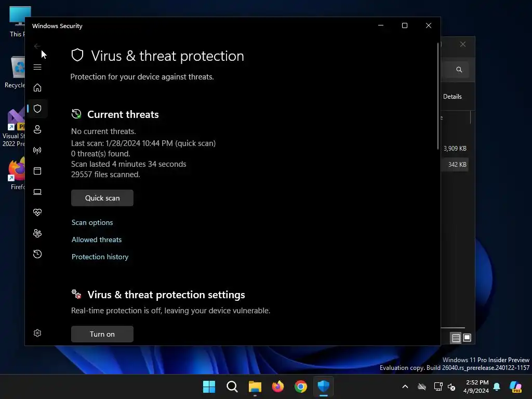532x399 pixels.
Task: Click the Windows Security vertical scrollbar
Action: click(x=438, y=96)
